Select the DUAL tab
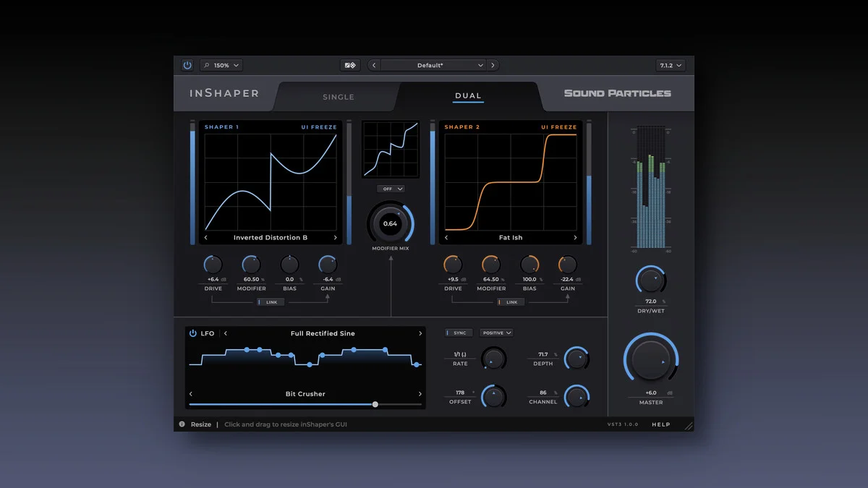868x488 pixels. click(x=468, y=95)
